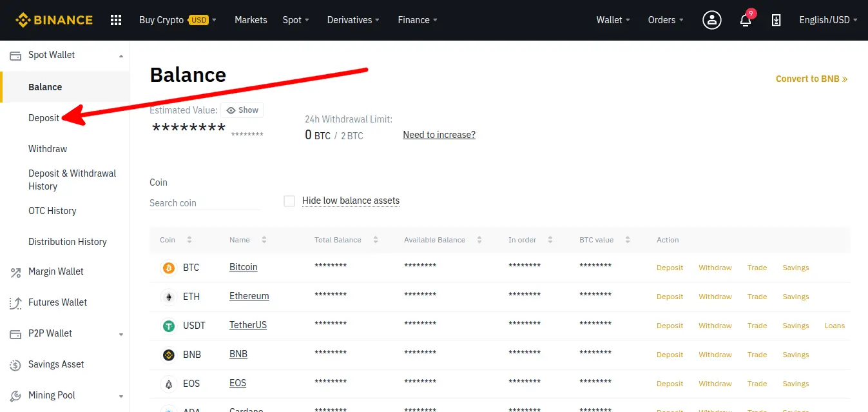This screenshot has width=868, height=412.
Task: Open the Derivatives dropdown
Action: coord(354,20)
